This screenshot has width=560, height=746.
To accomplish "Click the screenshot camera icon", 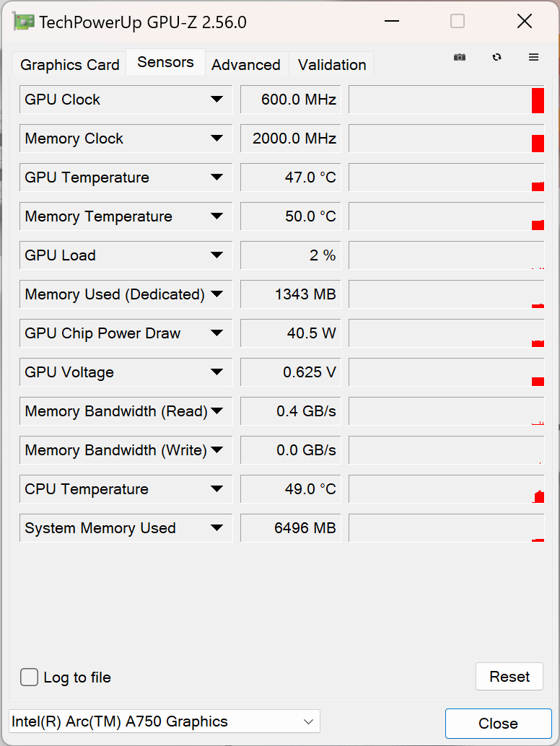I will [460, 58].
